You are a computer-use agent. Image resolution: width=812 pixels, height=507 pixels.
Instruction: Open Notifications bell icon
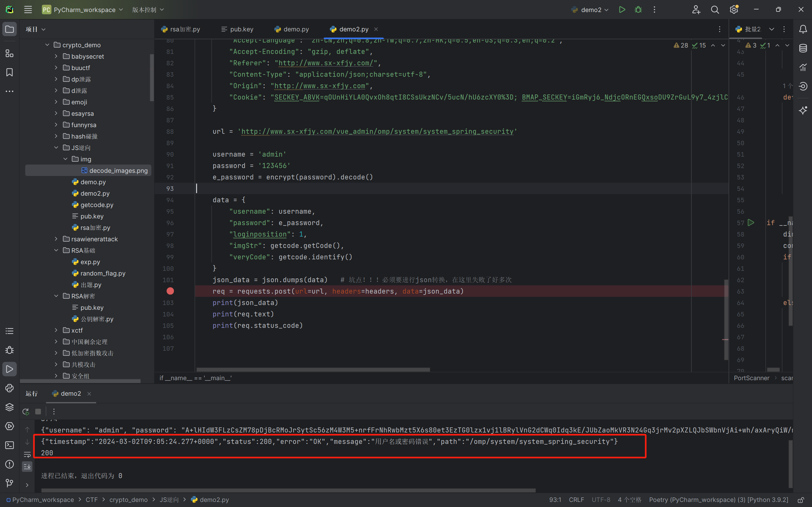tap(803, 29)
